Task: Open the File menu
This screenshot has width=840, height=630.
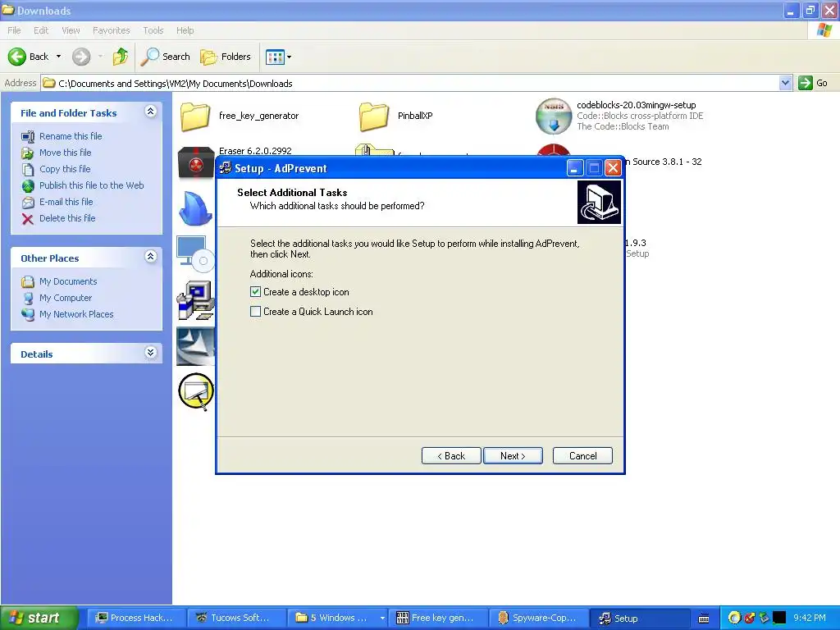Action: pyautogui.click(x=14, y=30)
